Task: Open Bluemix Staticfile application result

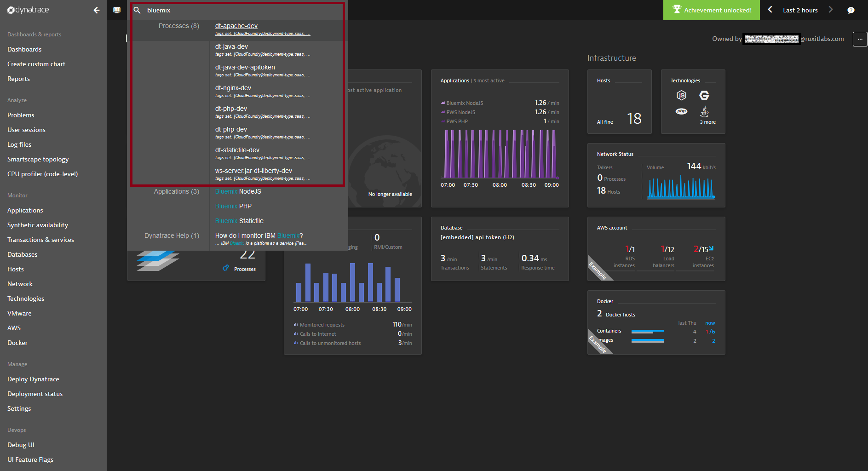Action: pos(239,221)
